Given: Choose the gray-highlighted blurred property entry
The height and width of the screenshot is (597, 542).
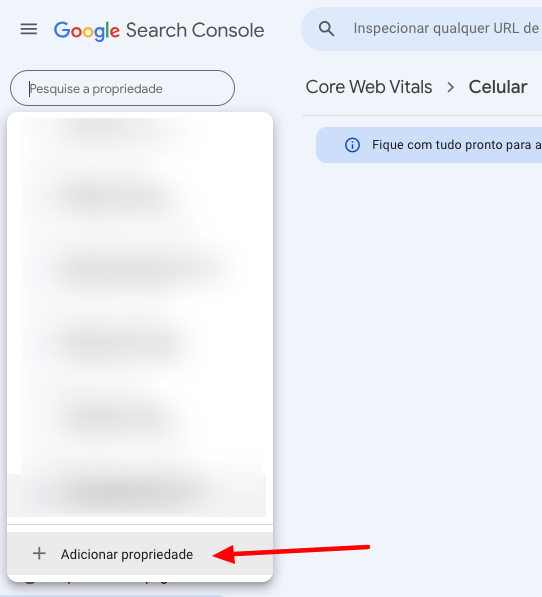Looking at the screenshot, I should click(136, 495).
